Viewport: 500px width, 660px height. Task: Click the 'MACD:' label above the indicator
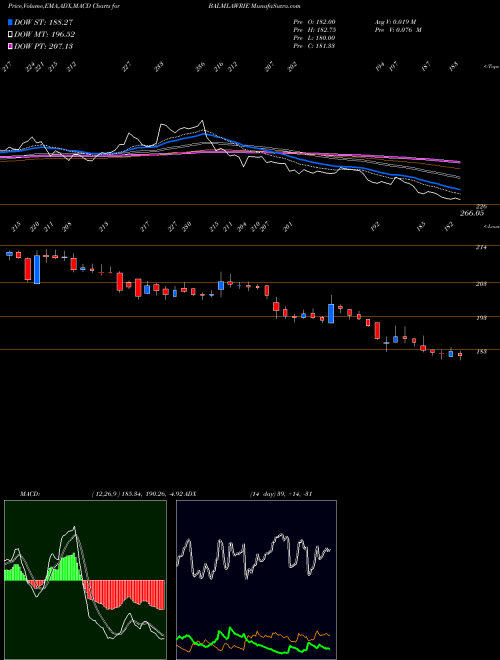pos(30,493)
